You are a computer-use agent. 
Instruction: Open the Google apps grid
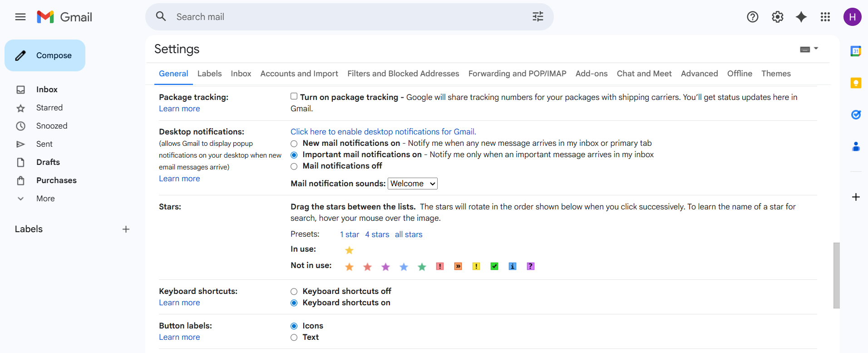(x=825, y=17)
